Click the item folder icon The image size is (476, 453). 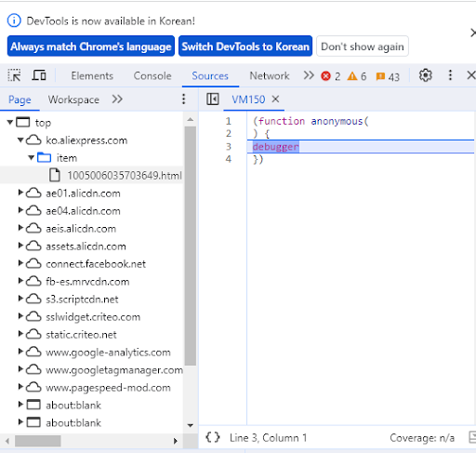pos(44,157)
